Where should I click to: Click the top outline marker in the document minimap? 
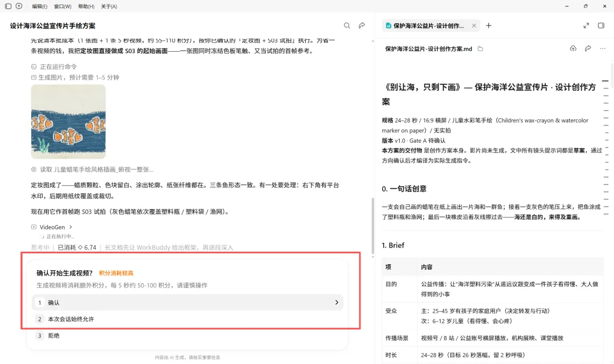coord(605,81)
